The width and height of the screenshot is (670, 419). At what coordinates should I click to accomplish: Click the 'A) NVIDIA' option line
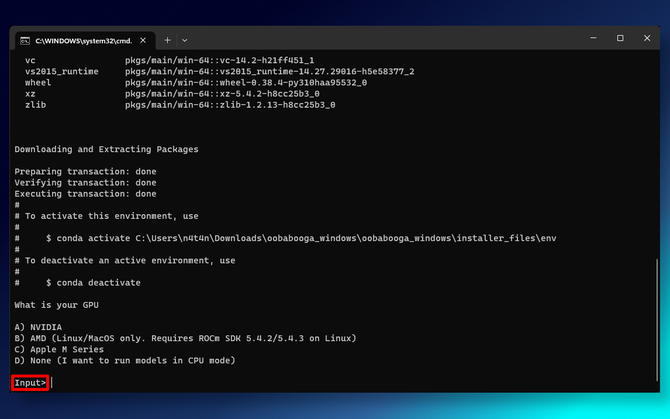pos(38,327)
